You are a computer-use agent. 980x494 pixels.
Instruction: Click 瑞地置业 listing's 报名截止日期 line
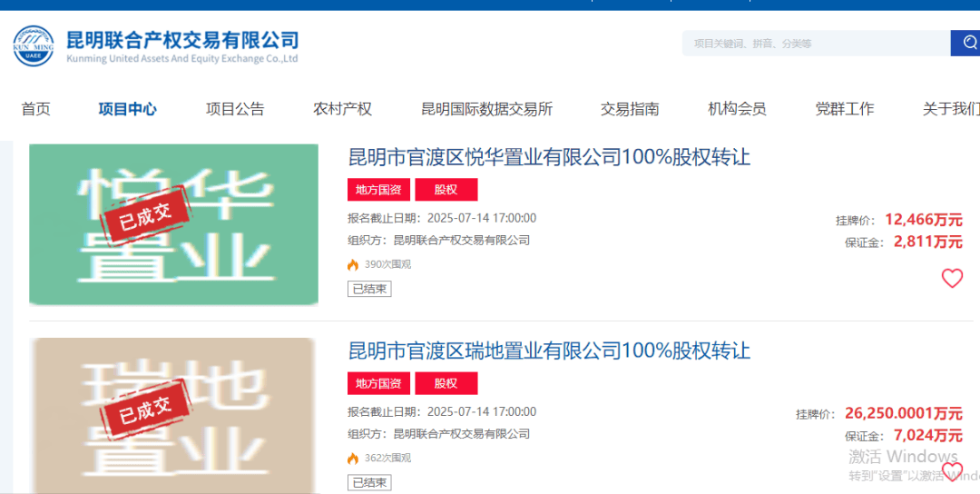[442, 412]
